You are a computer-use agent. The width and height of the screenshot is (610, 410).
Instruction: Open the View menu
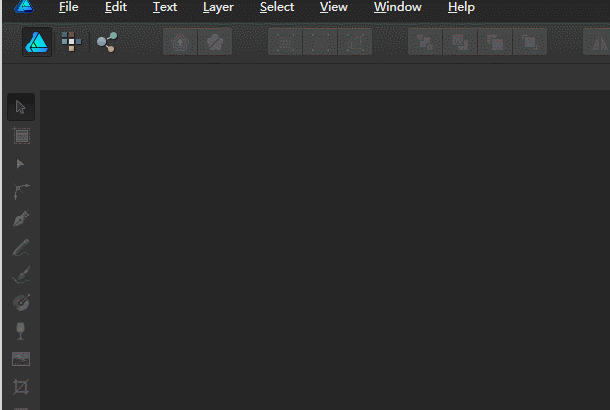tap(334, 7)
